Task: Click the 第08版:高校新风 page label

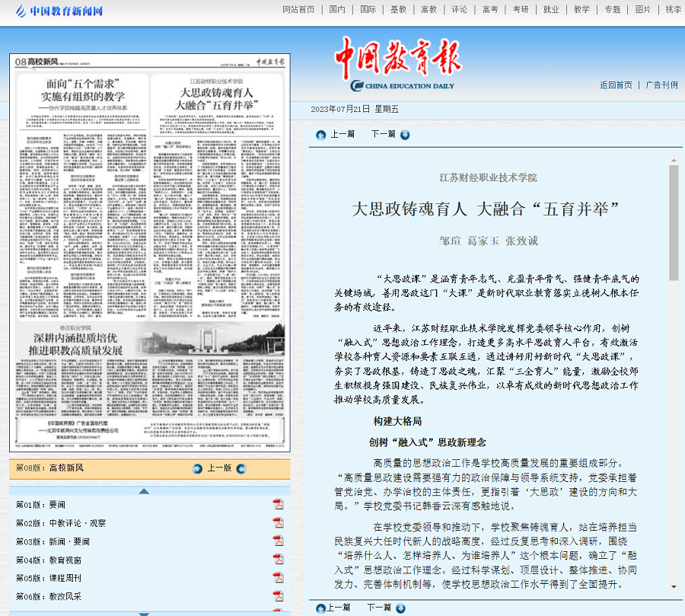Action: point(49,468)
